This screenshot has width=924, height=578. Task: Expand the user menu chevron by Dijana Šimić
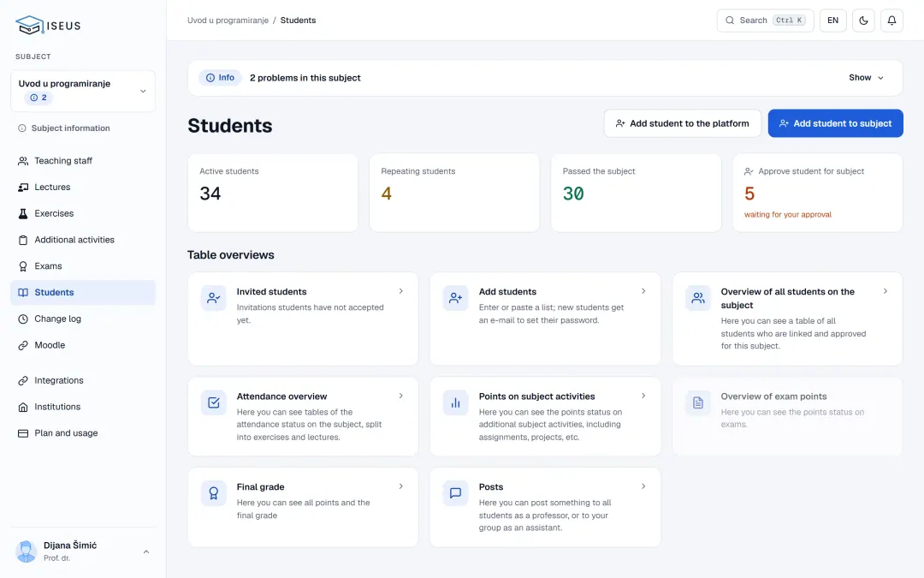coord(146,552)
